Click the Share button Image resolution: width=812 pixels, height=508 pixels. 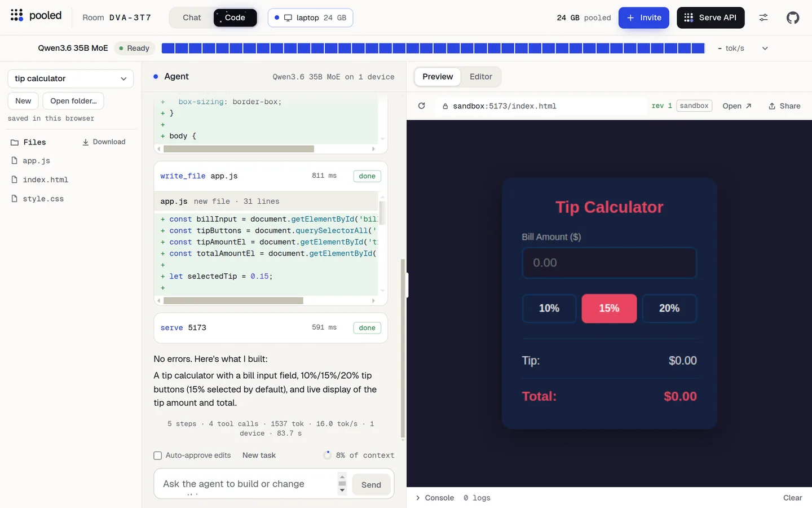tap(784, 106)
